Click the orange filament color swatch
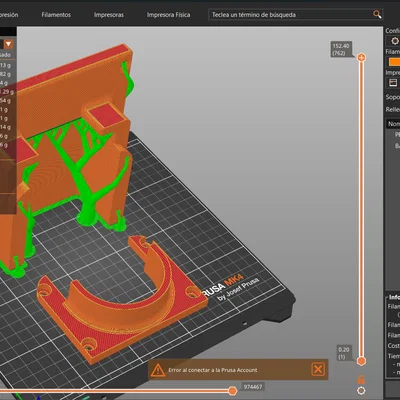This screenshot has height=400, width=400. point(394,62)
